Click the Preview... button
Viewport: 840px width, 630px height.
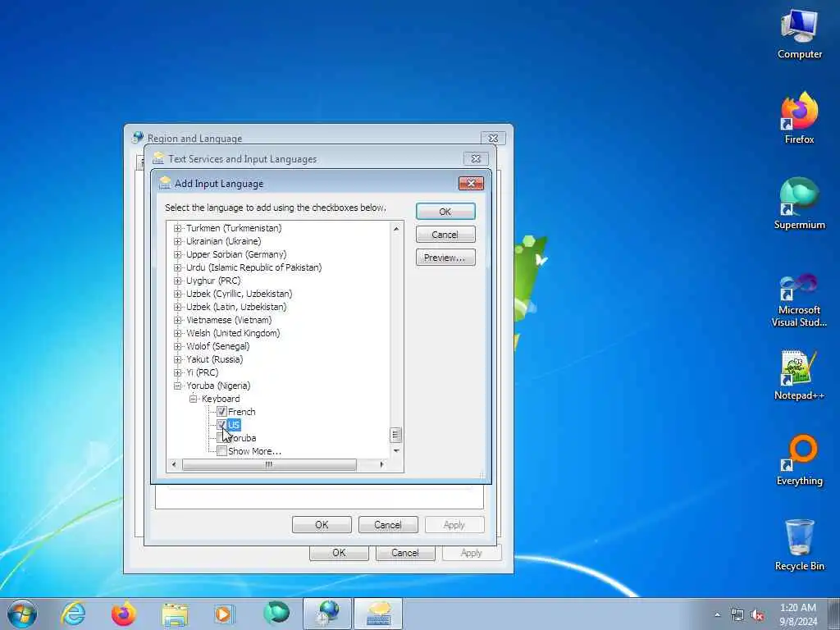pyautogui.click(x=445, y=258)
